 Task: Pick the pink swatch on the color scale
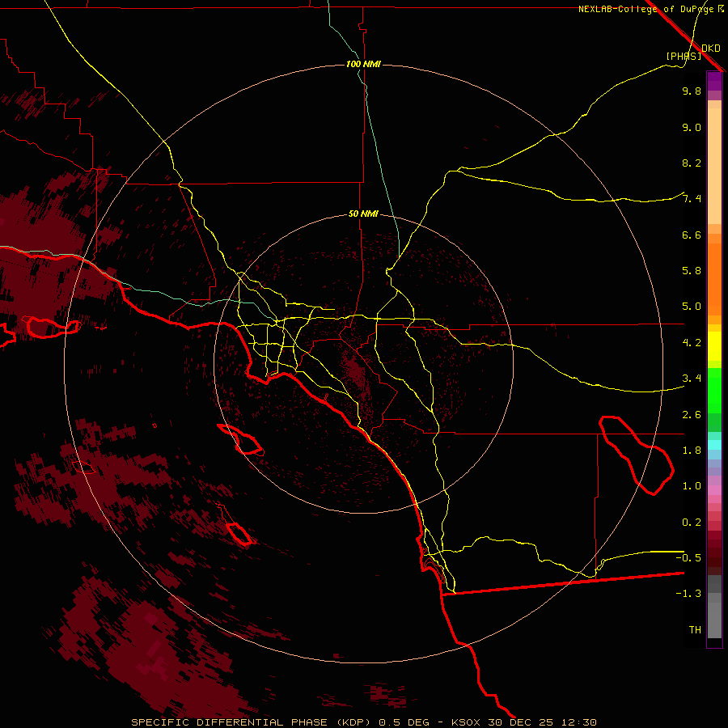[714, 490]
